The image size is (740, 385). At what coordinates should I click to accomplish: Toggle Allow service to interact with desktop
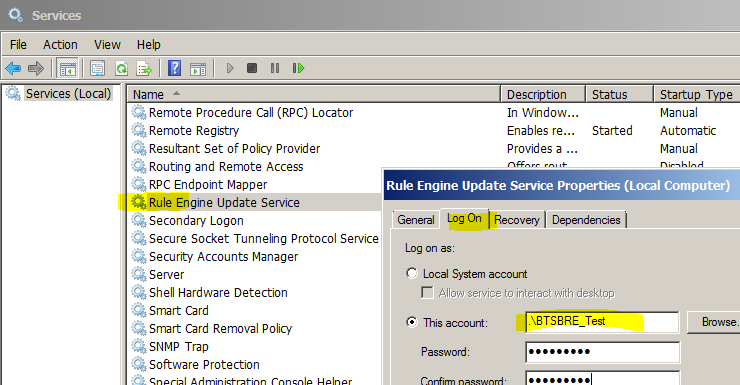point(427,293)
